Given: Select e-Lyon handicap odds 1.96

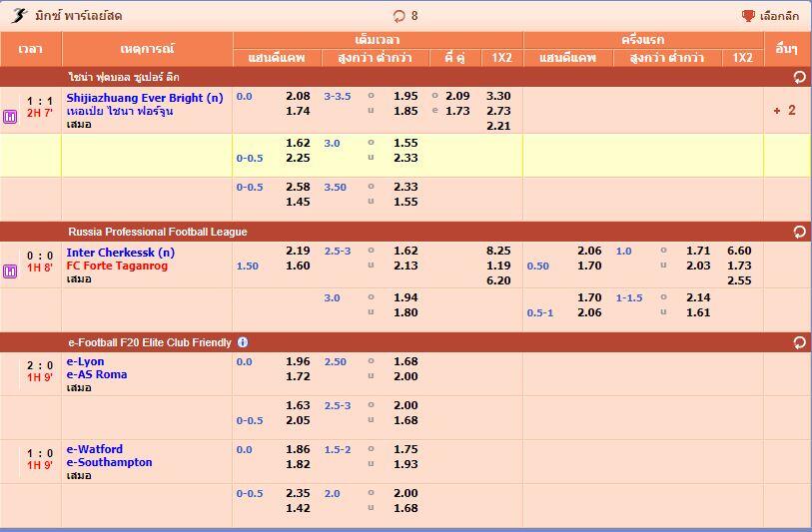Looking at the screenshot, I should tap(298, 362).
